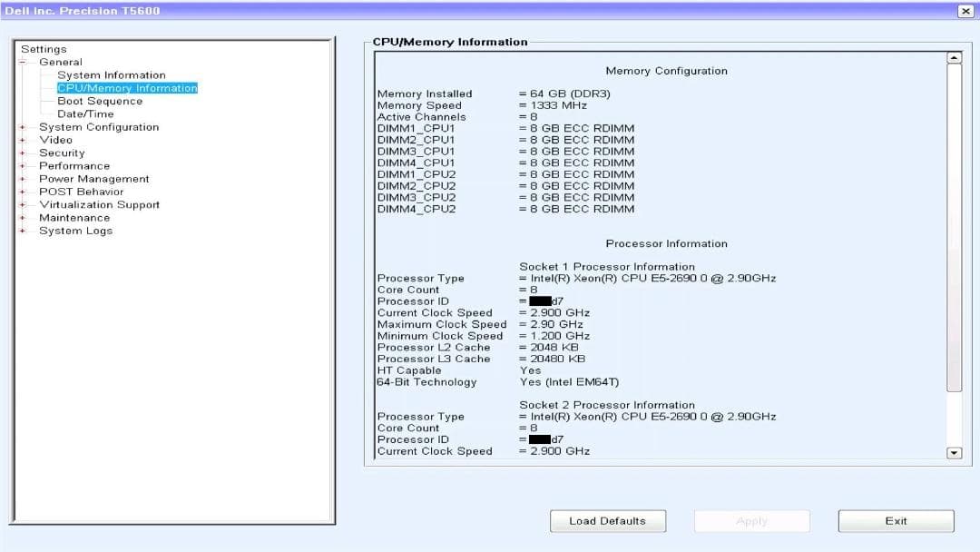Viewport: 980px width, 552px height.
Task: Collapse the General tree node
Action: (x=23, y=62)
